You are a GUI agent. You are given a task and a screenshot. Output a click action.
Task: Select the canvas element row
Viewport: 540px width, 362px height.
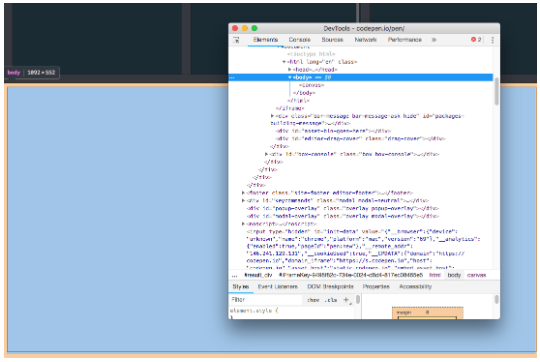[311, 85]
